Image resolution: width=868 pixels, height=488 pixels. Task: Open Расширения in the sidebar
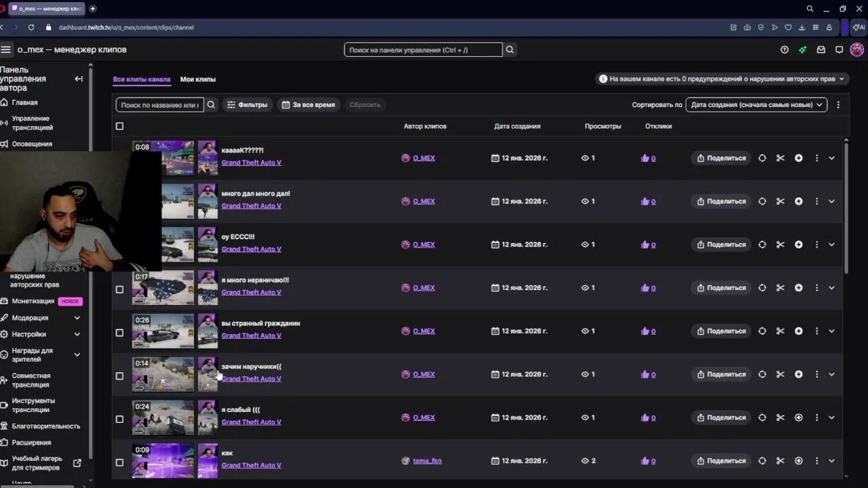[x=31, y=443]
